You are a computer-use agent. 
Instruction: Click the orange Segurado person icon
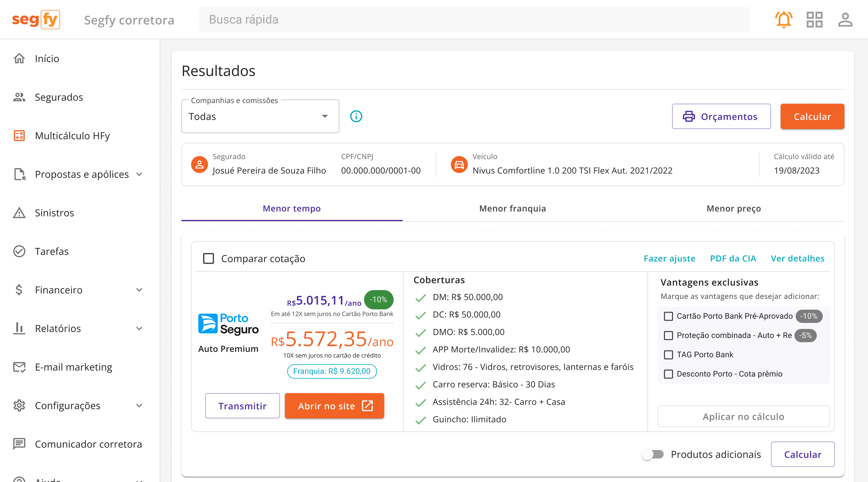199,164
